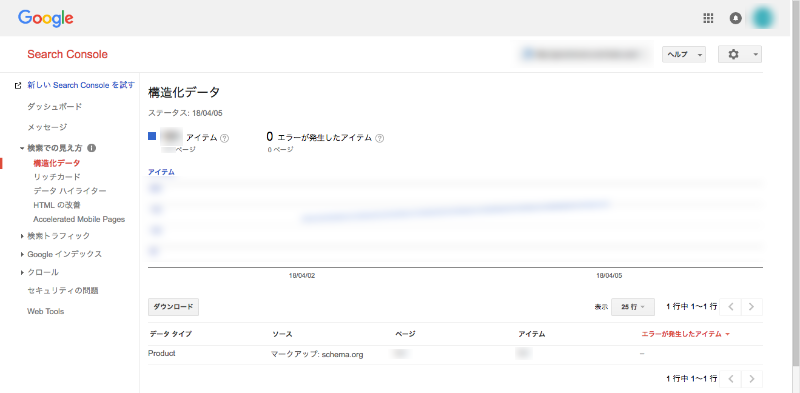Open Accelerated Mobile Pages in sidebar

pos(79,219)
